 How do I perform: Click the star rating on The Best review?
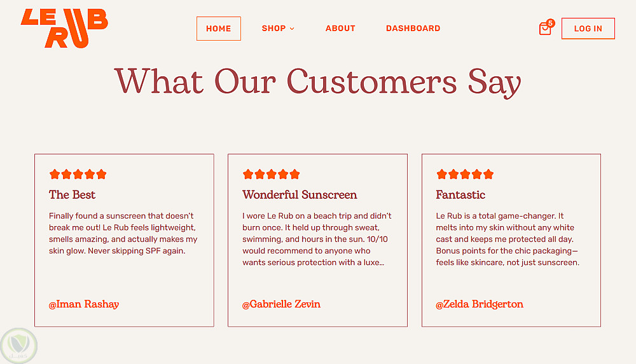point(78,174)
